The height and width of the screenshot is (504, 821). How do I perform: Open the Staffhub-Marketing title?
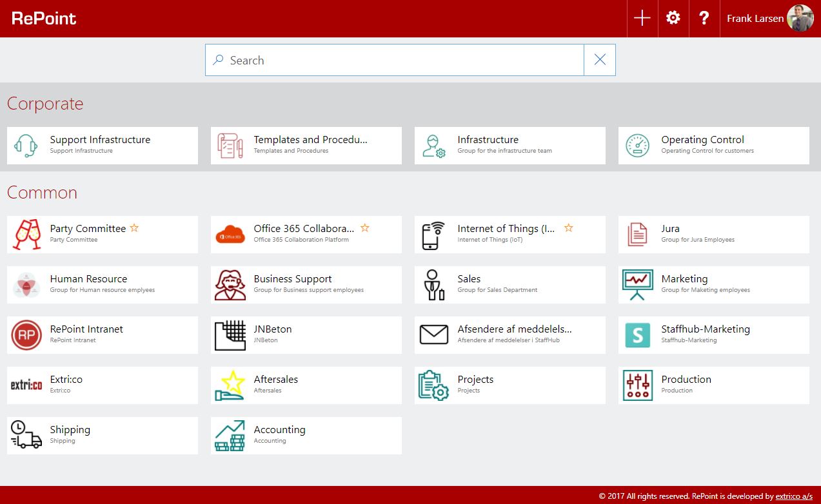[706, 329]
